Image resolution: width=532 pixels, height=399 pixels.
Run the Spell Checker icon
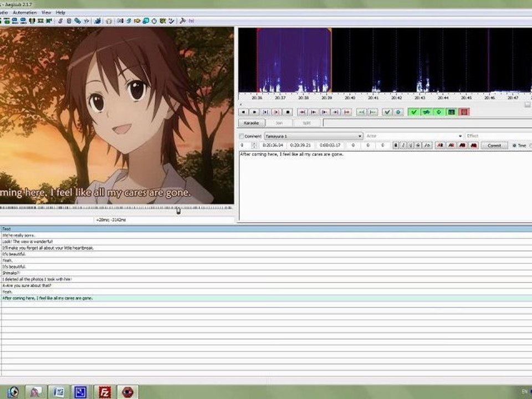coord(171,21)
